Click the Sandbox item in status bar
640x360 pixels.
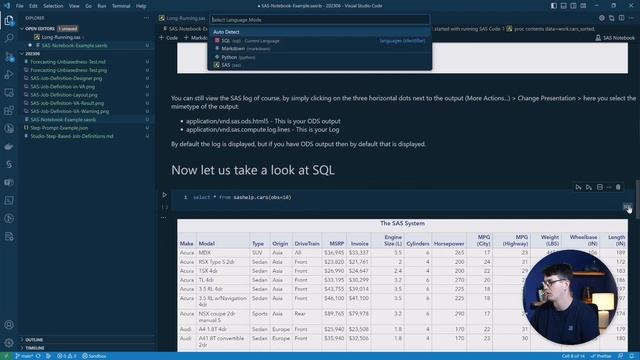click(94, 356)
